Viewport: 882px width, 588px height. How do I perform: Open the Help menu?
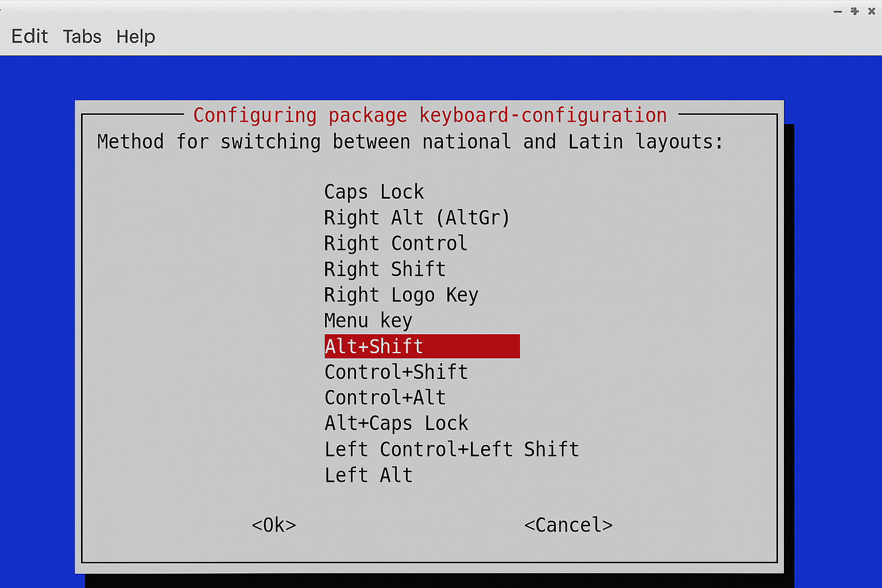136,36
